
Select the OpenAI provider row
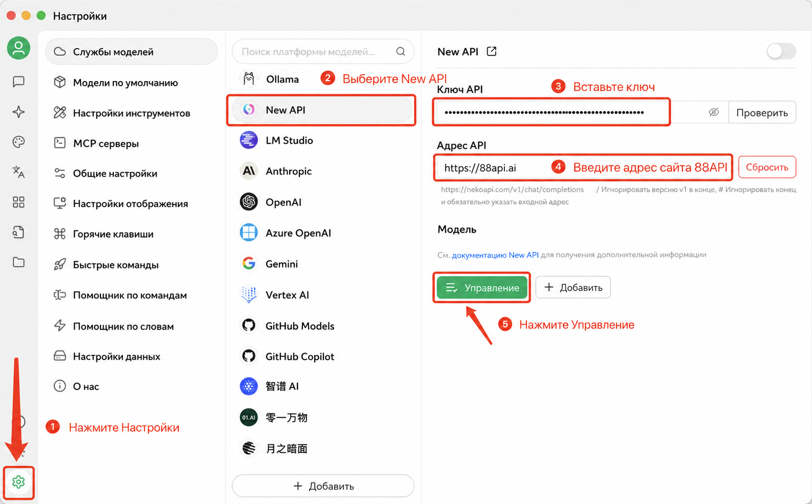pos(323,202)
